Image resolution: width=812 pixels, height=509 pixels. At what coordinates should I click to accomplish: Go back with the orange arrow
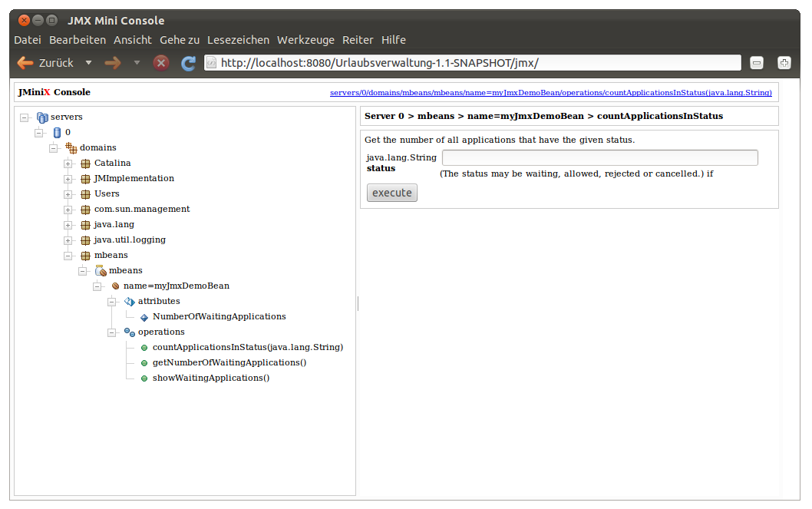point(25,63)
